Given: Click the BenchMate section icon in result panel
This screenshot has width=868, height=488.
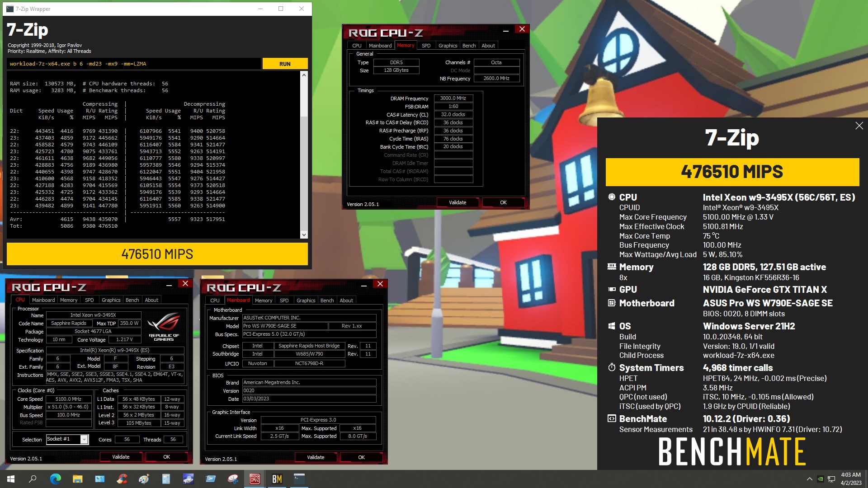Looking at the screenshot, I should [x=612, y=418].
